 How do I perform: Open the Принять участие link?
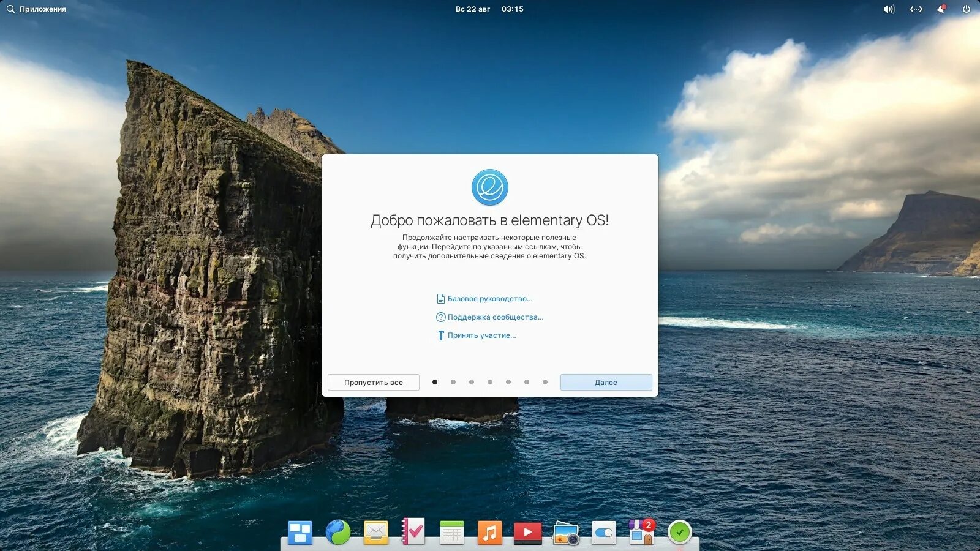click(476, 335)
